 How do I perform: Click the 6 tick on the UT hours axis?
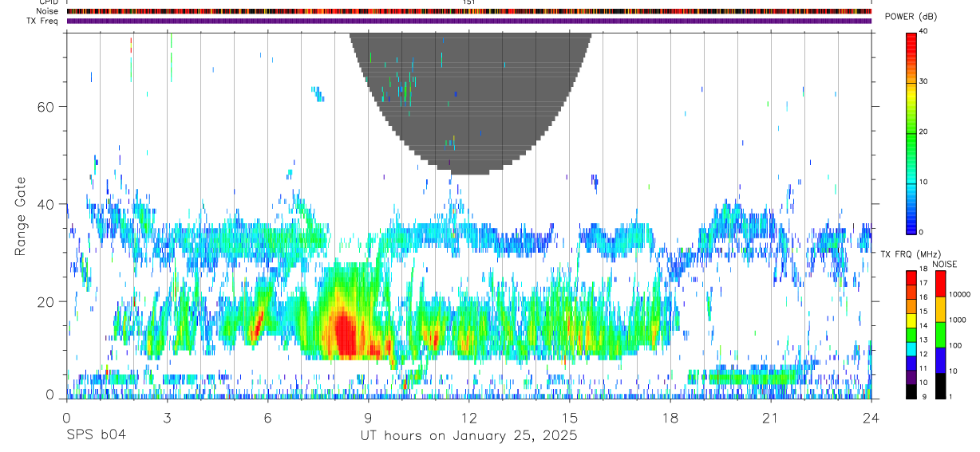point(267,419)
